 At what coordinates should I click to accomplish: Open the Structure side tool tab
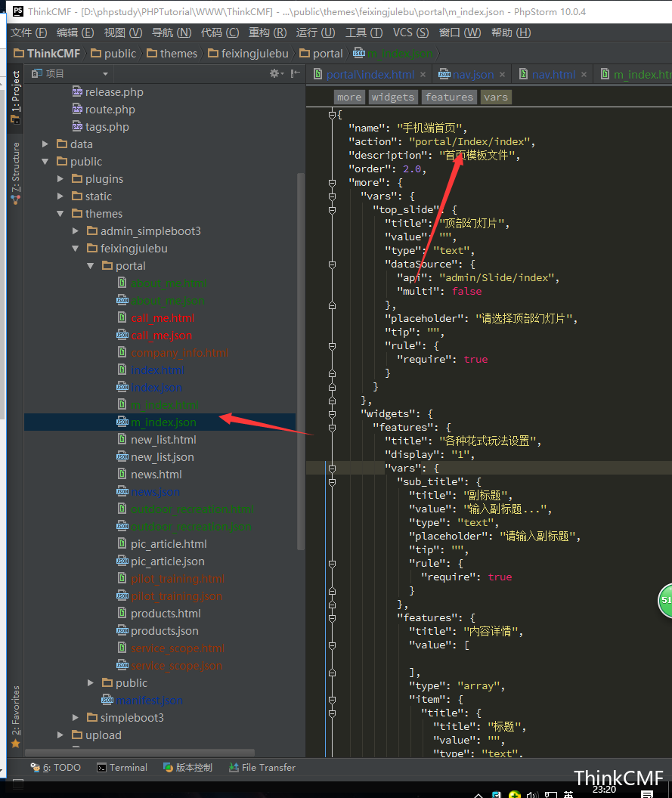click(16, 173)
